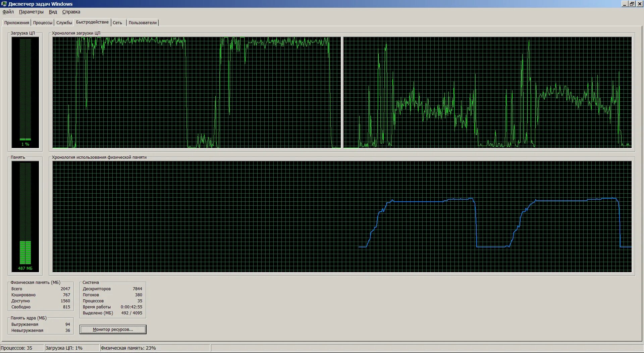Click the Хронология загрузки ЦП label
The width and height of the screenshot is (644, 353).
coord(76,33)
